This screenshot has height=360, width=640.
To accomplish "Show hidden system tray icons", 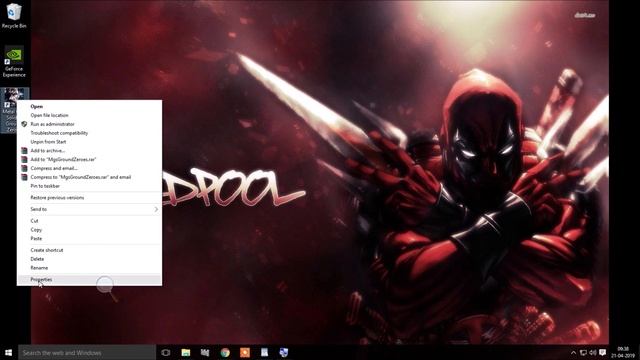I will pos(573,353).
